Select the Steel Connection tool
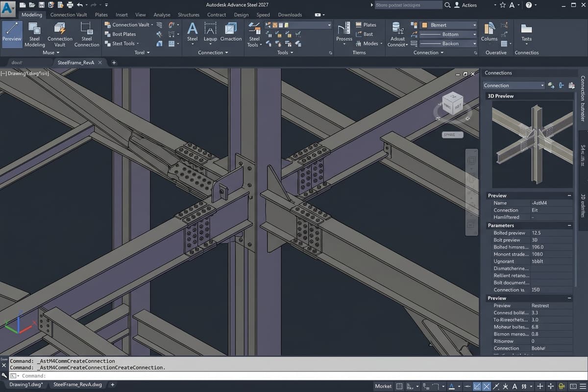The height and width of the screenshot is (392, 588). [x=87, y=34]
